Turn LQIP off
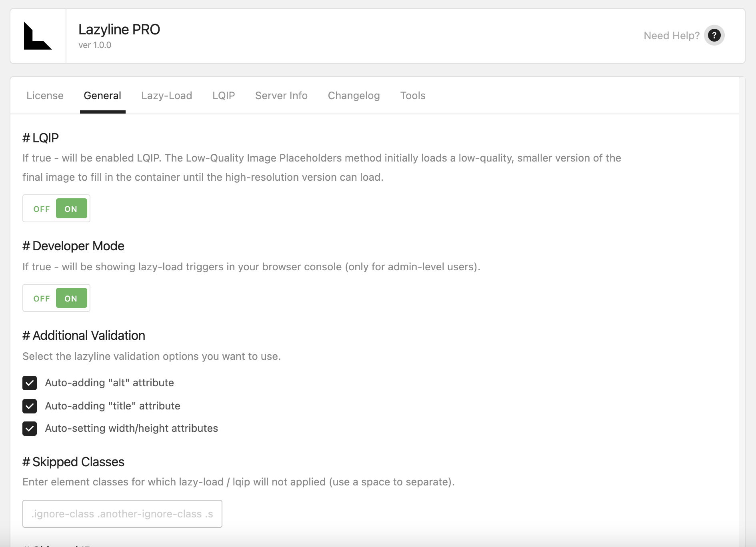Viewport: 756px width, 547px height. click(41, 208)
